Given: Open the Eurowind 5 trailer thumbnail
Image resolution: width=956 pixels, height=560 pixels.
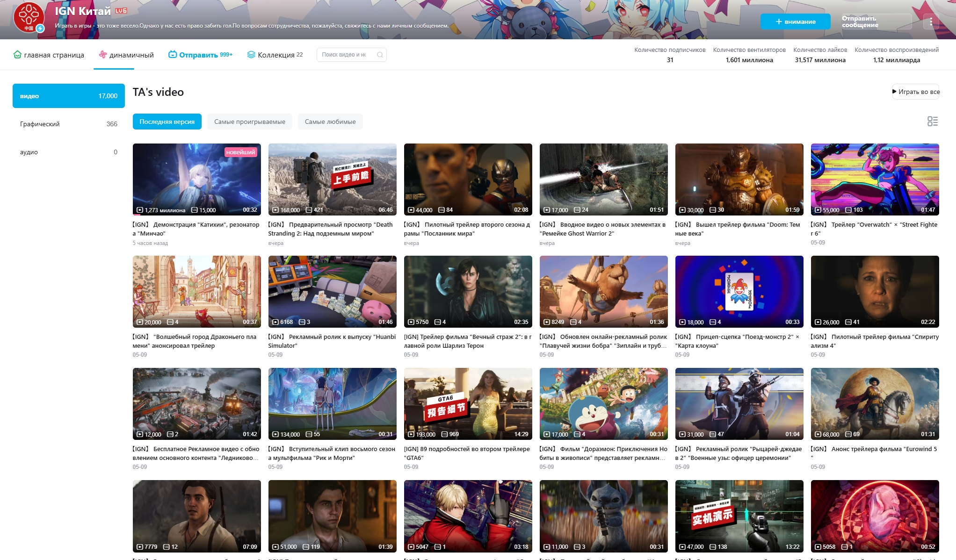Looking at the screenshot, I should click(875, 404).
